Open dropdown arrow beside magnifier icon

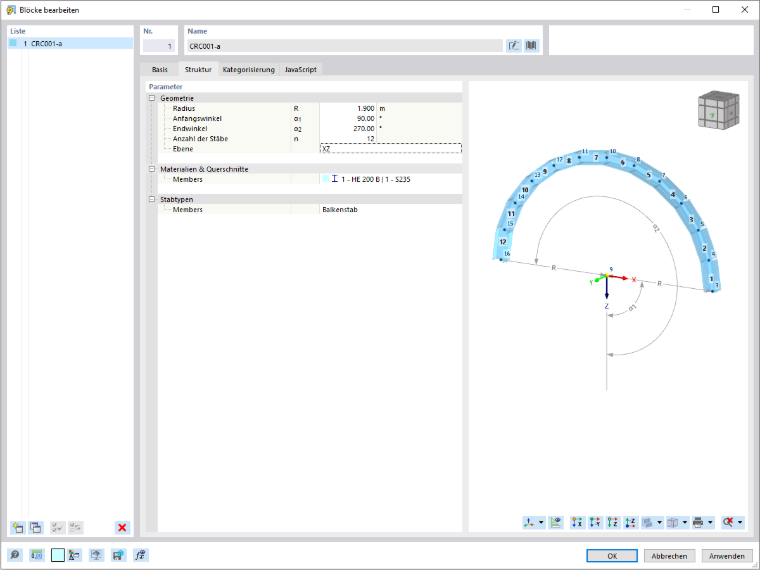click(740, 522)
